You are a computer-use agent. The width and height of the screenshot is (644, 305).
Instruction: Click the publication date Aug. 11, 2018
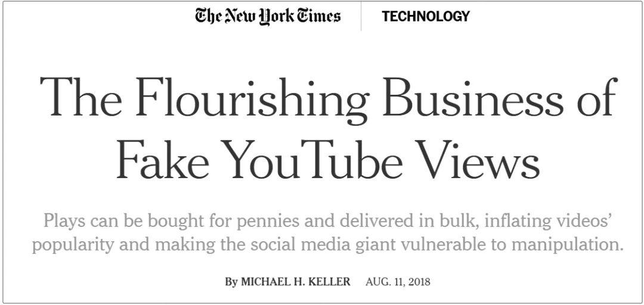click(x=398, y=282)
